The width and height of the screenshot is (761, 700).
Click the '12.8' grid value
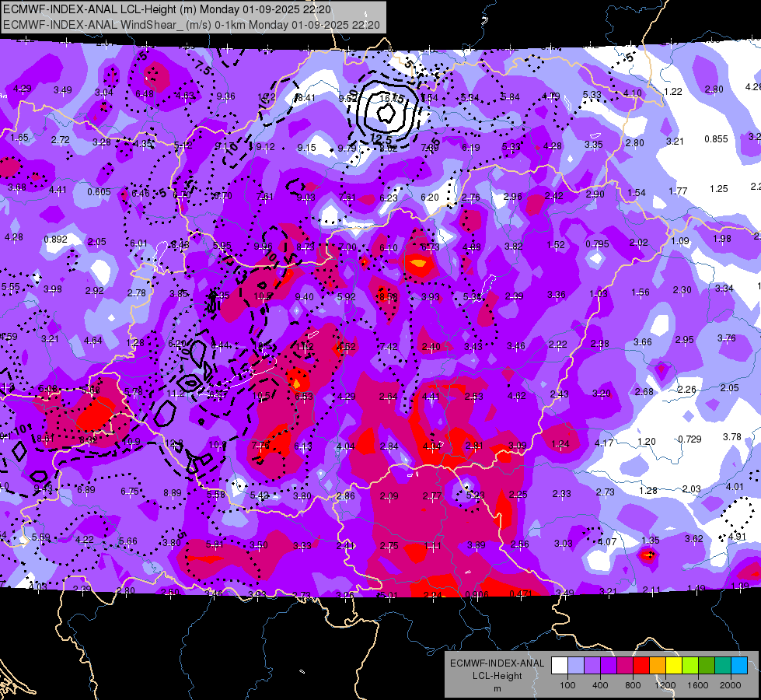pos(174,443)
